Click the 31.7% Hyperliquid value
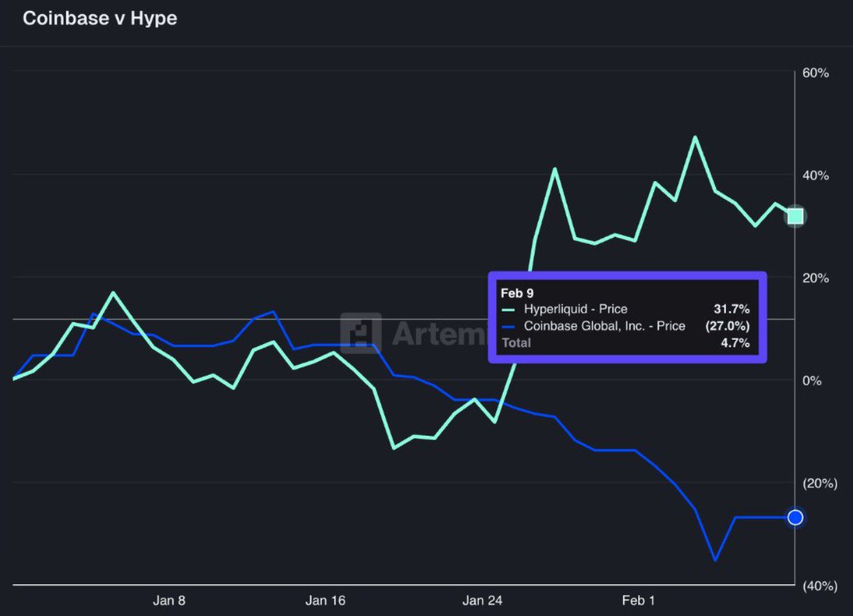 tap(731, 309)
